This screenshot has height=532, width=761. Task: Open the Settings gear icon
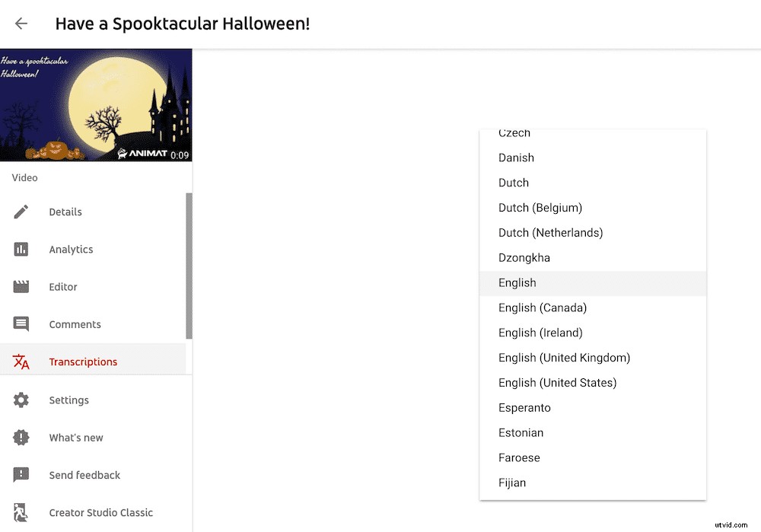tap(21, 400)
